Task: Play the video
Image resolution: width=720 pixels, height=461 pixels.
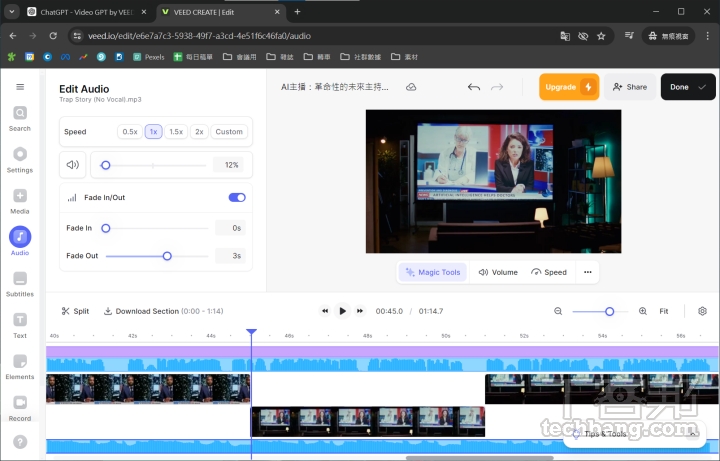Action: pos(342,311)
